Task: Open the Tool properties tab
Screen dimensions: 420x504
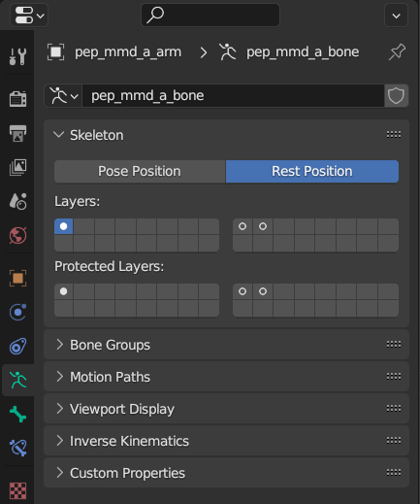Action: pyautogui.click(x=17, y=56)
